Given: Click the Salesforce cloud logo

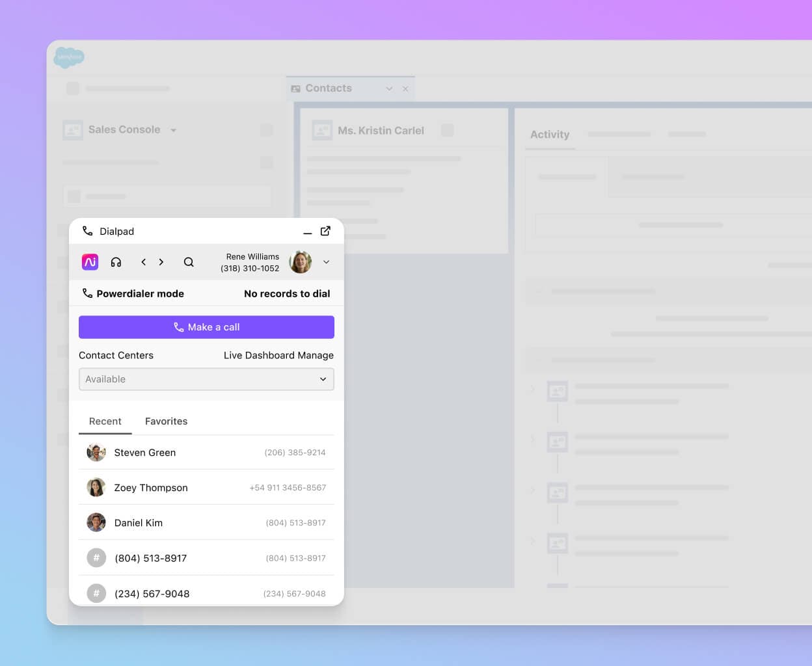Looking at the screenshot, I should [x=69, y=57].
